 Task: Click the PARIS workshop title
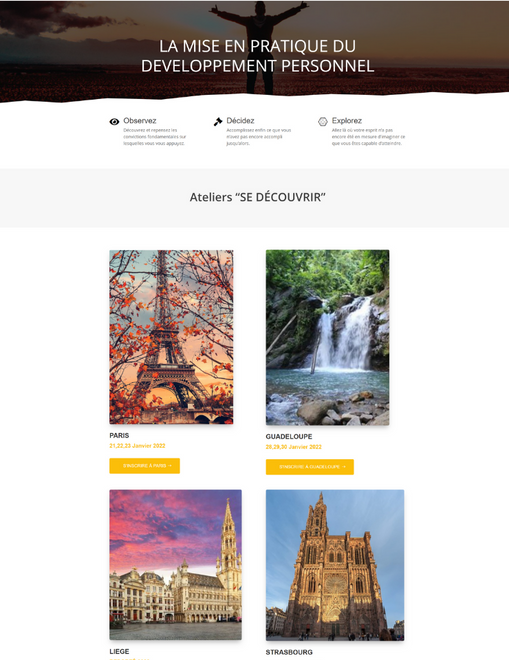(119, 435)
